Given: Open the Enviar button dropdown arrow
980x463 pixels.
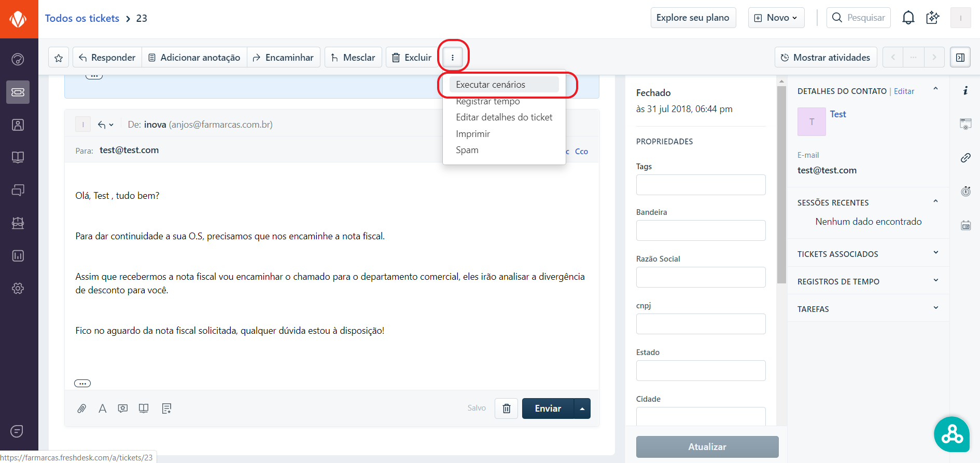Looking at the screenshot, I should coord(582,408).
